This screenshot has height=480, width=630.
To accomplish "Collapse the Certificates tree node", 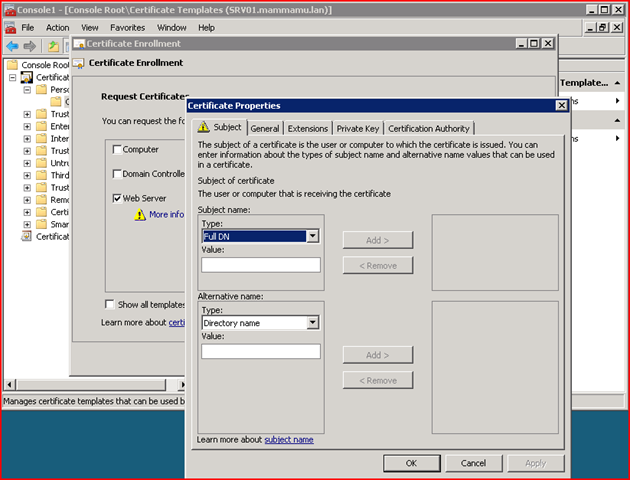I will 13,77.
